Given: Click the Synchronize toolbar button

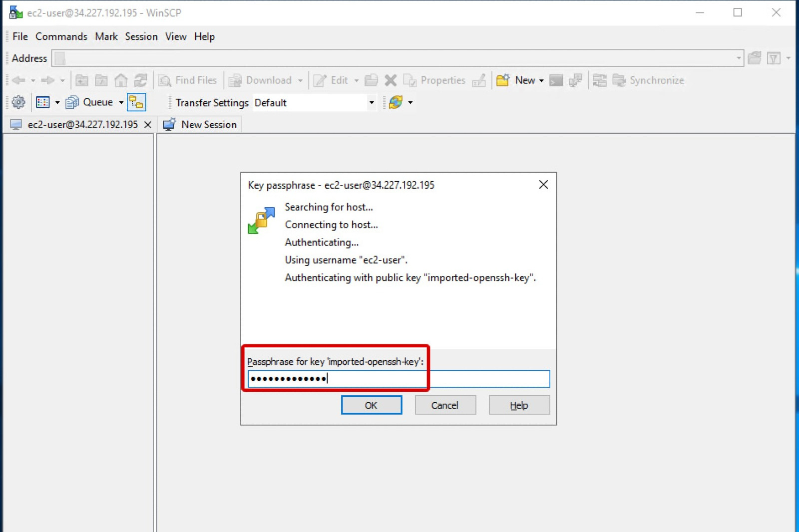Looking at the screenshot, I should (x=648, y=80).
